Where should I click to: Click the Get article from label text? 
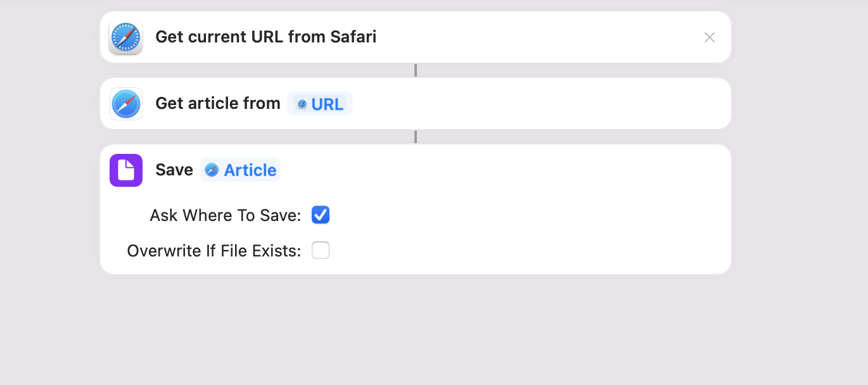pyautogui.click(x=217, y=104)
